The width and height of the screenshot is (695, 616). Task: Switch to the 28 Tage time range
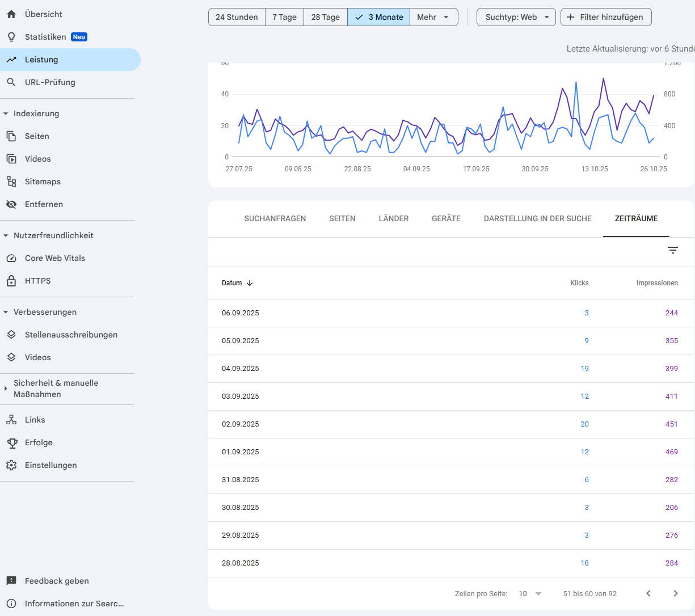tap(325, 17)
